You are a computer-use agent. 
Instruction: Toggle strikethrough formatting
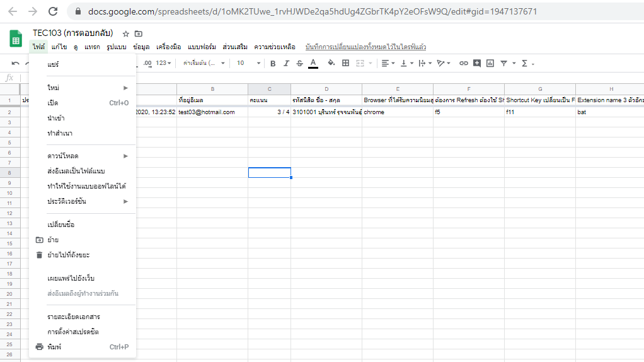pos(299,63)
